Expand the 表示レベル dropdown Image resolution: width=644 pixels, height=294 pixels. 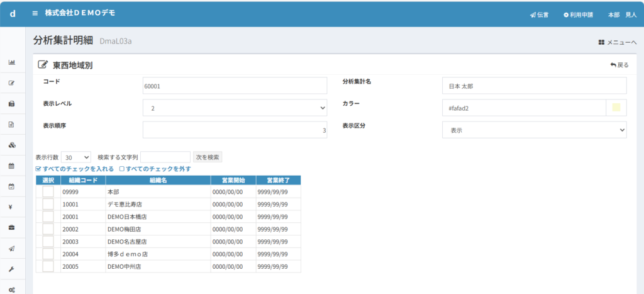point(235,108)
